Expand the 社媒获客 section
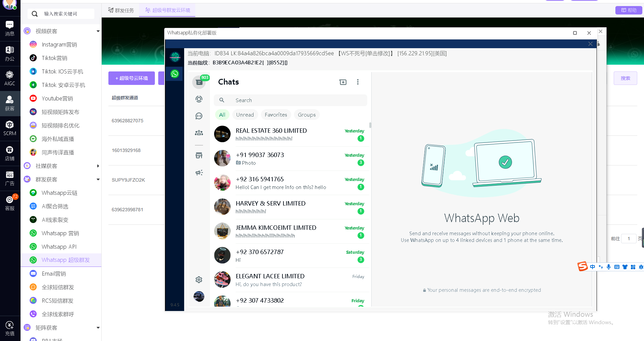The width and height of the screenshot is (644, 341). point(98,166)
